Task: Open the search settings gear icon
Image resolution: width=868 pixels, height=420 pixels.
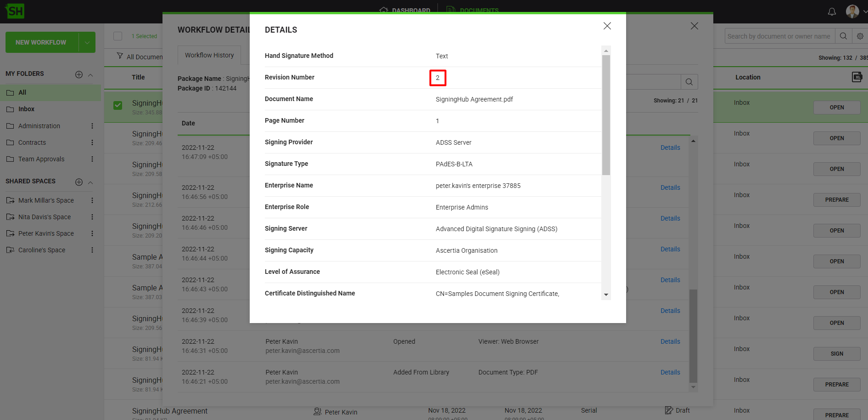Action: [x=860, y=36]
